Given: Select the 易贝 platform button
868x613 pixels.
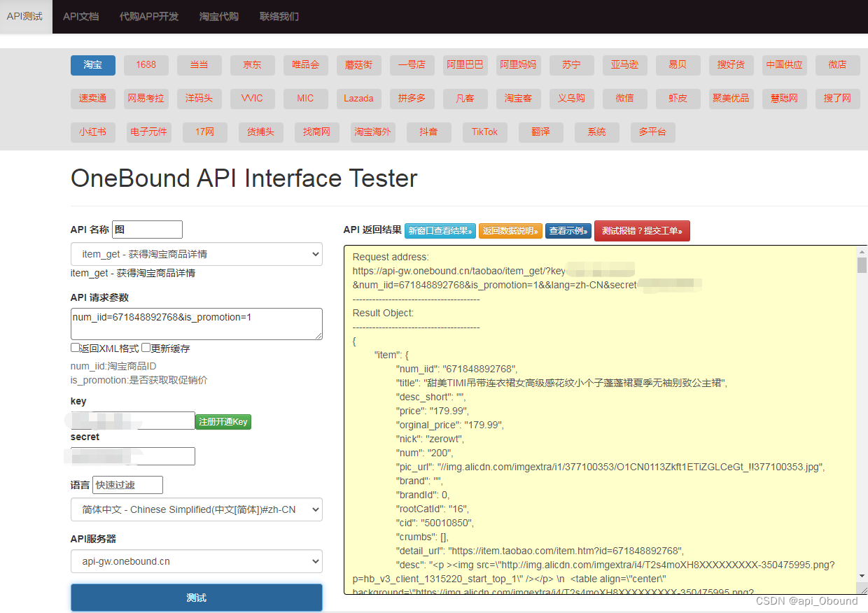Looking at the screenshot, I should 678,65.
